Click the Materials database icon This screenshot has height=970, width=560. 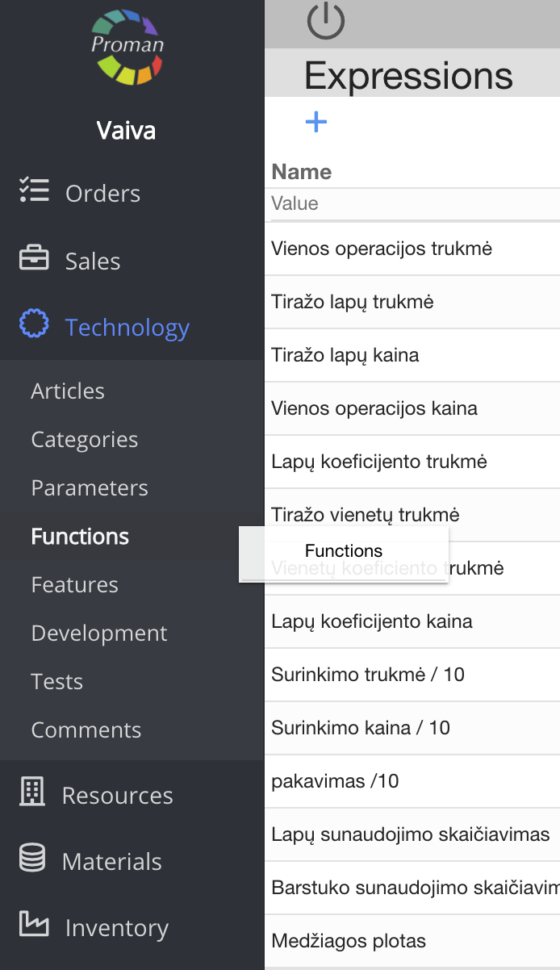click(x=32, y=860)
